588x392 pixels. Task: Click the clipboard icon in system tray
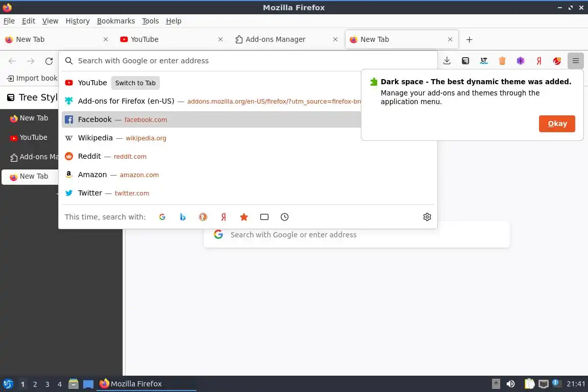click(x=529, y=384)
